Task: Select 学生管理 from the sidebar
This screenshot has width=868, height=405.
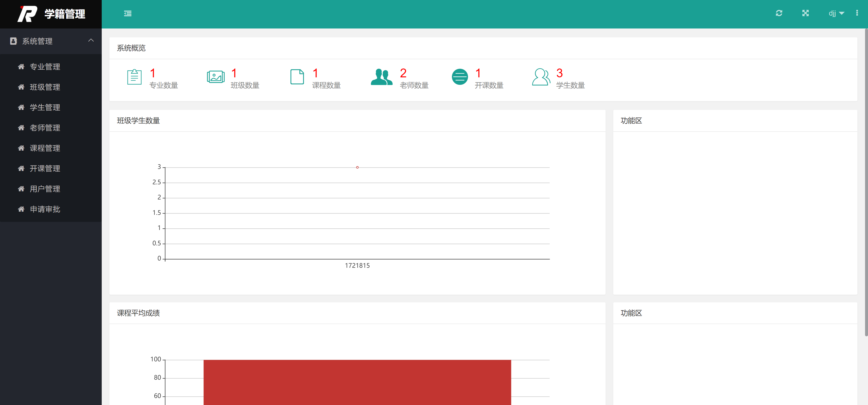Action: (x=45, y=107)
